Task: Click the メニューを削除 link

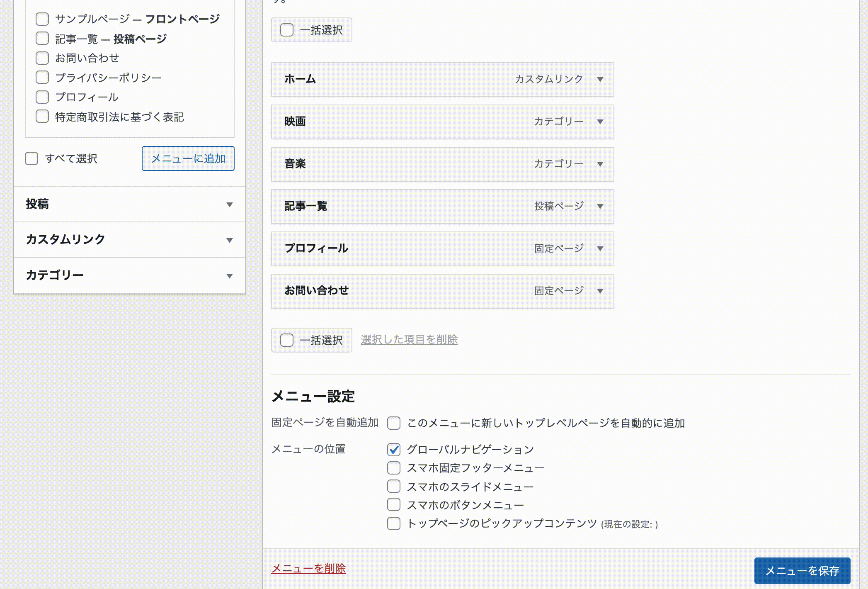Action: [x=308, y=569]
